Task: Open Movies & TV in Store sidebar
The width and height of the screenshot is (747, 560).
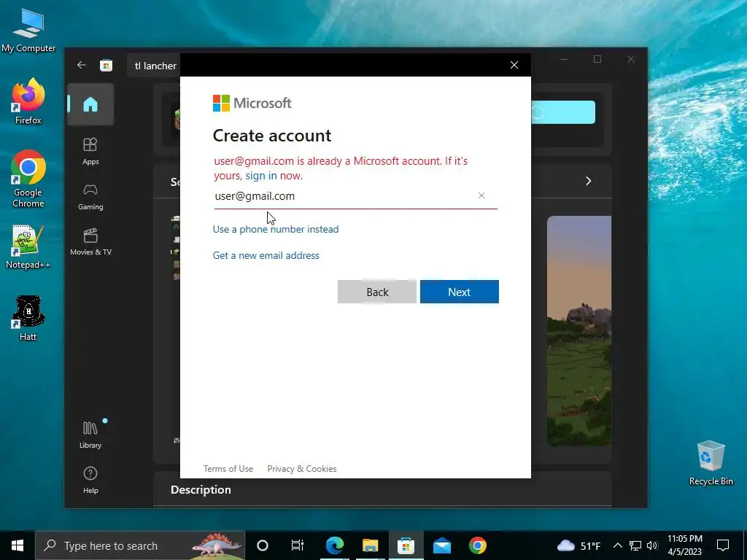Action: pos(90,242)
